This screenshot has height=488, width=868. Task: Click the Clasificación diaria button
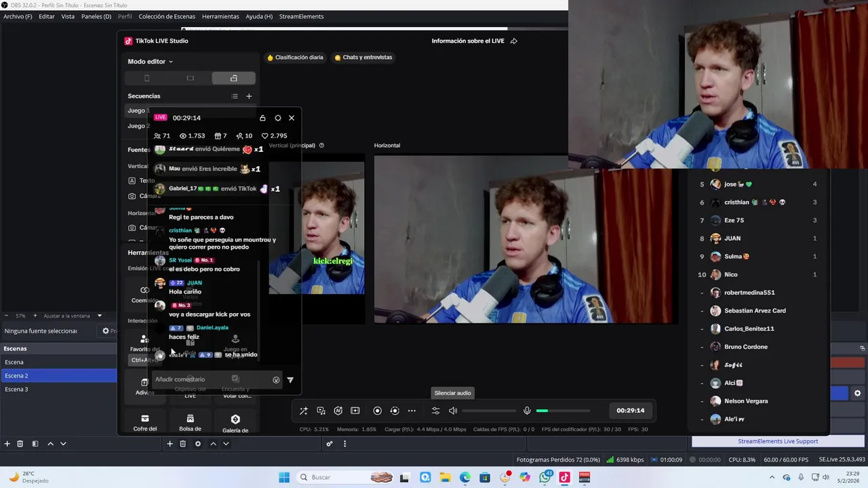[x=295, y=58]
